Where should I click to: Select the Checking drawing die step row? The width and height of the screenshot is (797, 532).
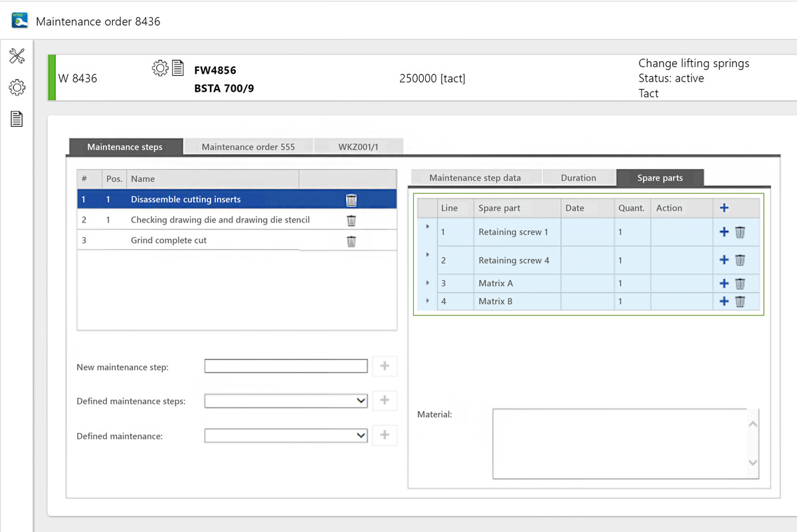tap(220, 220)
